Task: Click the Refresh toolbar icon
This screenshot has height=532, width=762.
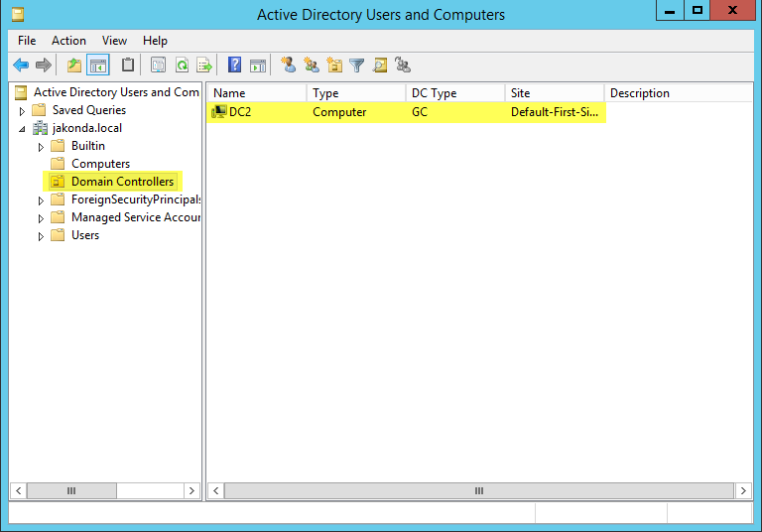Action: tap(182, 66)
